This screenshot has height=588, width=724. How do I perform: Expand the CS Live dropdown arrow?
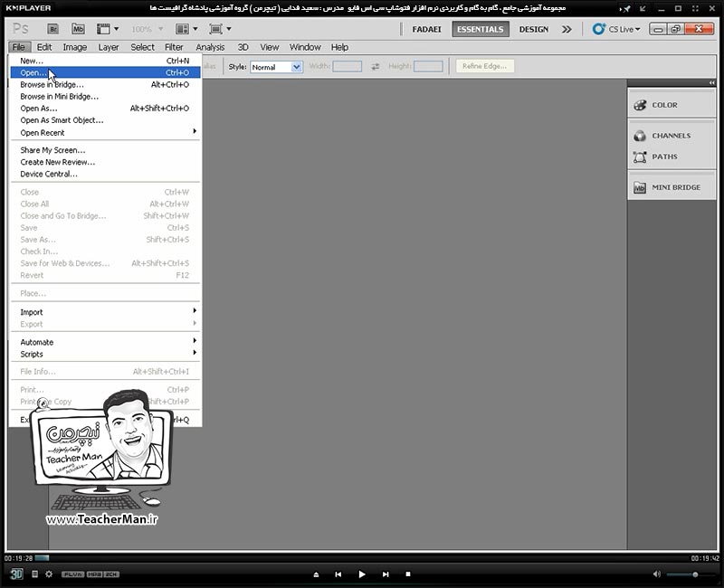pos(638,29)
